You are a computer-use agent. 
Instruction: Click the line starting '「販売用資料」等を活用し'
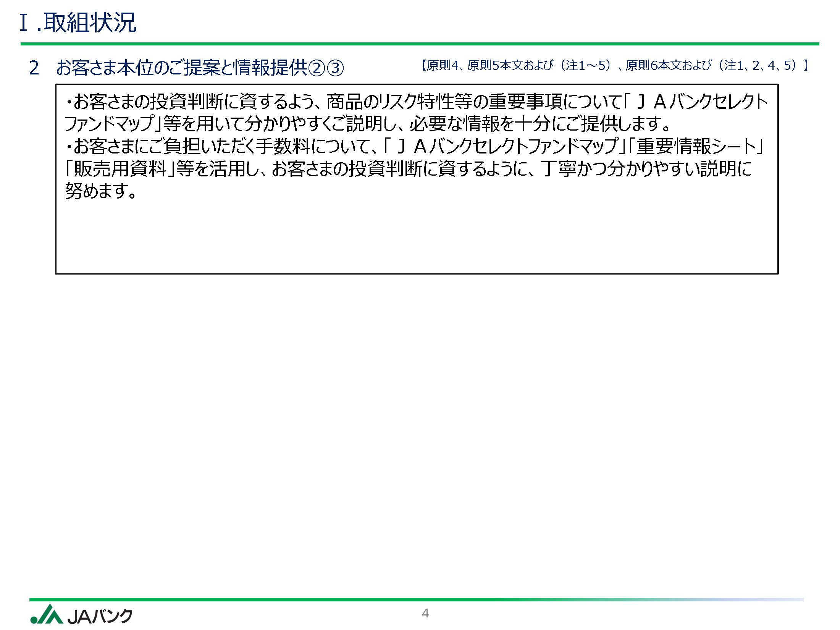coord(409,168)
